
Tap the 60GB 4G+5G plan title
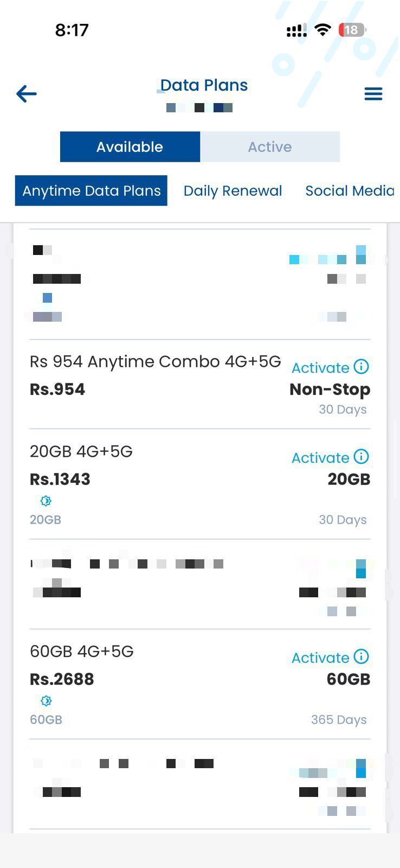pos(82,651)
